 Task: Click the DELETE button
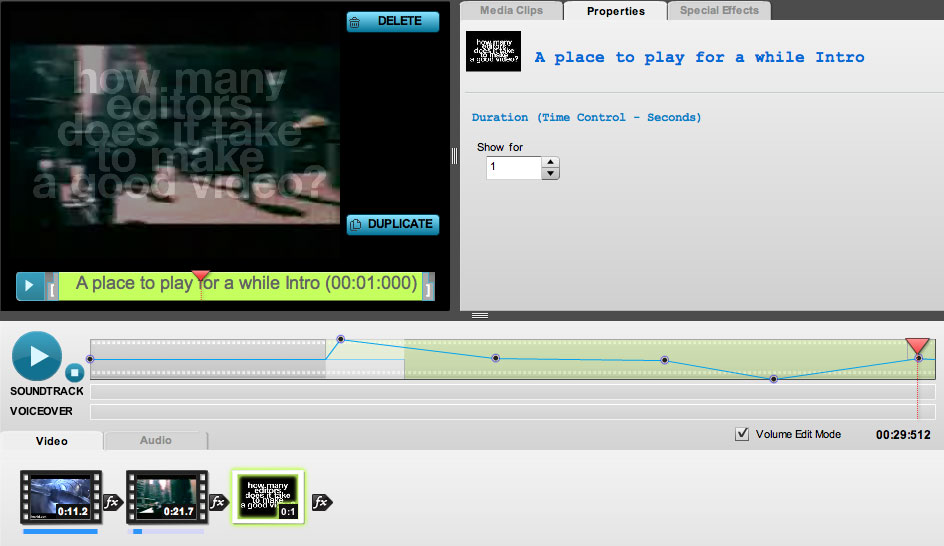point(393,21)
